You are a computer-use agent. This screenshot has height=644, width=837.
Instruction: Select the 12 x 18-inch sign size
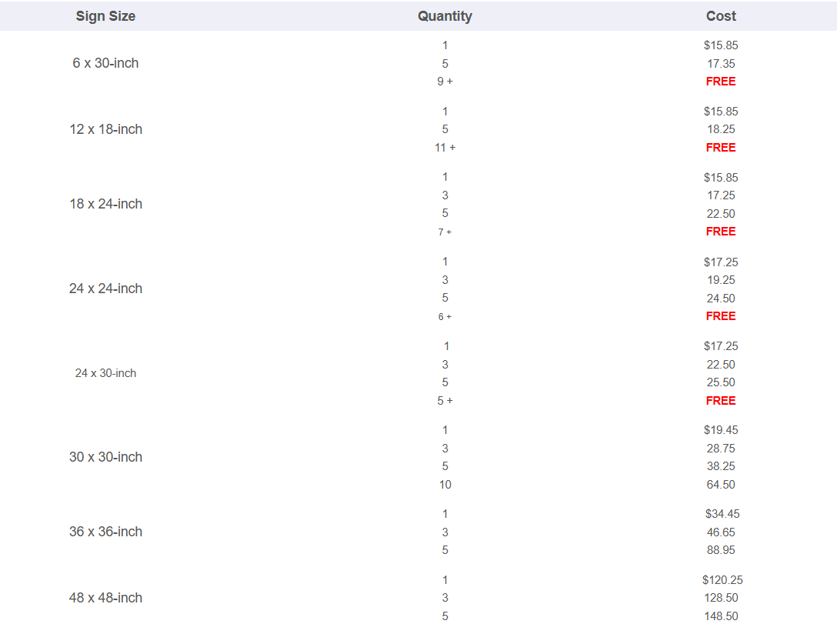coord(105,129)
